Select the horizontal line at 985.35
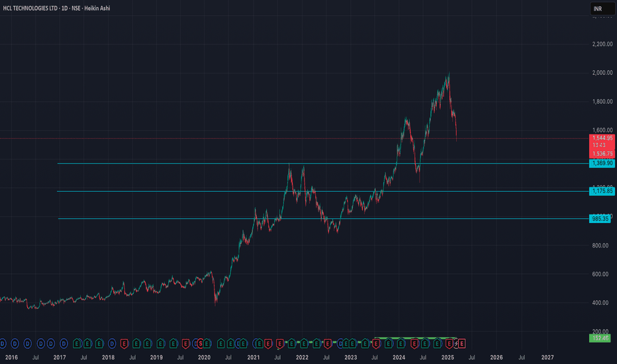Screen dimensions: 617x364 tap(322, 218)
